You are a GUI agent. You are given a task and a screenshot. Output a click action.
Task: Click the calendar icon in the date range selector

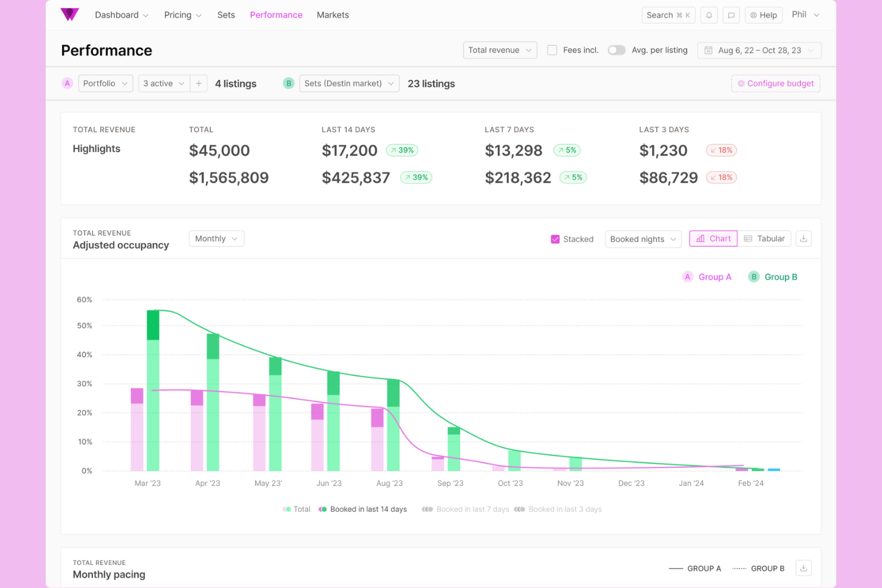click(708, 50)
